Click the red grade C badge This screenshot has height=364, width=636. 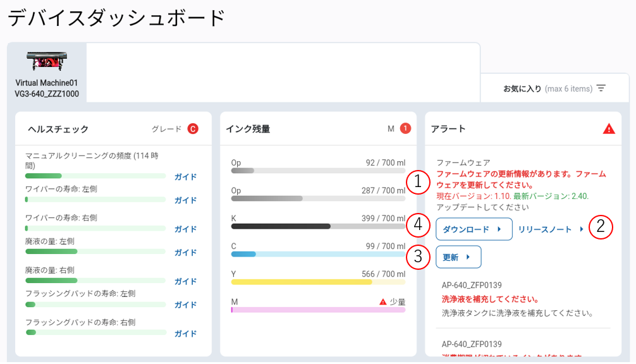[193, 129]
